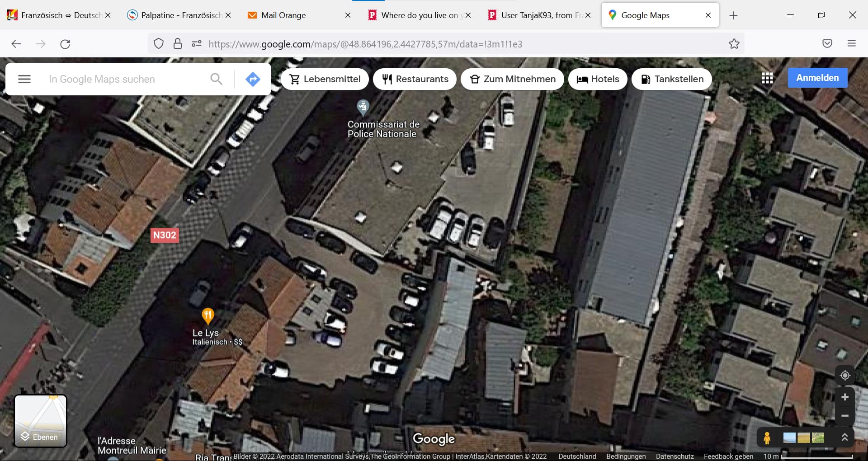Toggle the 10 m map scale bar

808,456
